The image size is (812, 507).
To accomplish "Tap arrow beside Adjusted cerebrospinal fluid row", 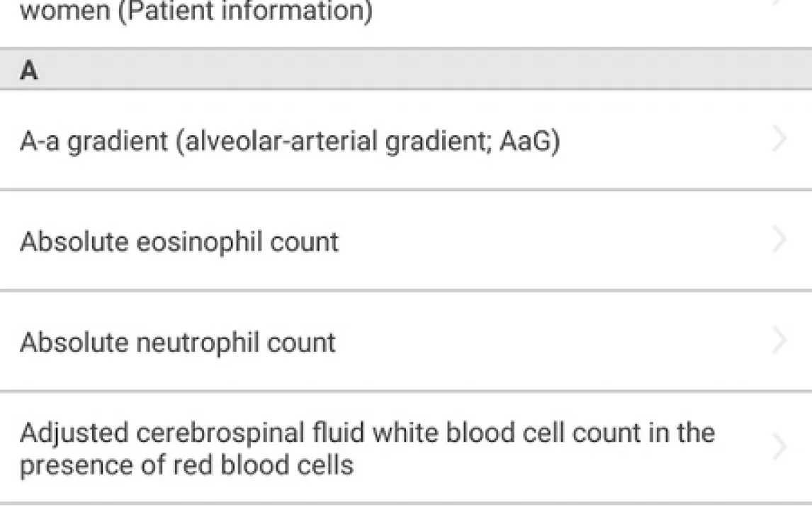I will [779, 447].
